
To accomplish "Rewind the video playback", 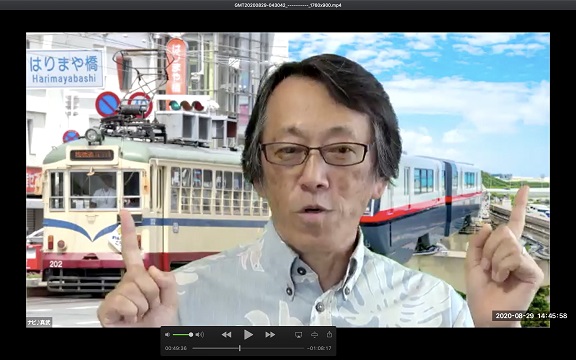I will 226,335.
